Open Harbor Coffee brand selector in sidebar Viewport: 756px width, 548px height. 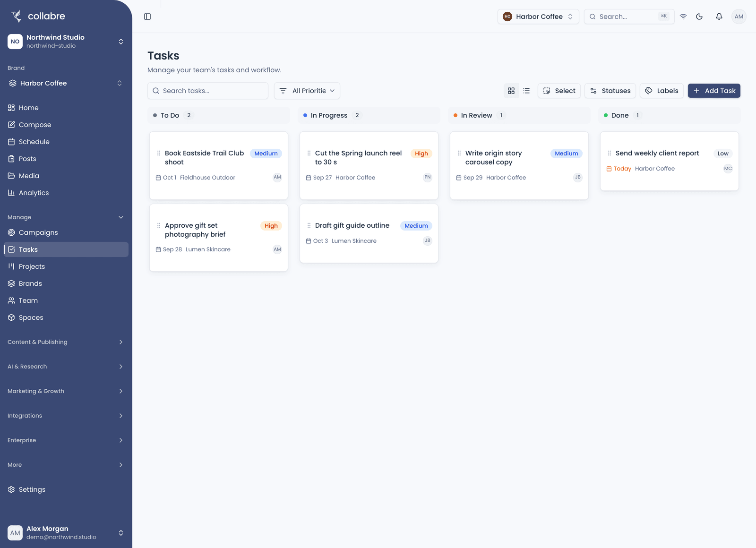[x=66, y=83]
